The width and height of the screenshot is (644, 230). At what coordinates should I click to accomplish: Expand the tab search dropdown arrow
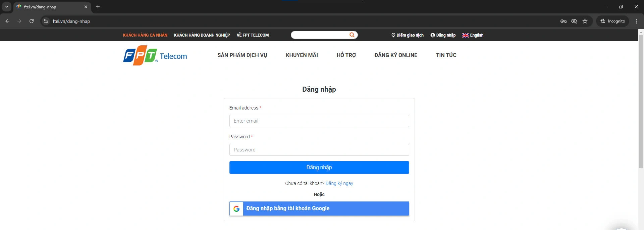click(7, 7)
